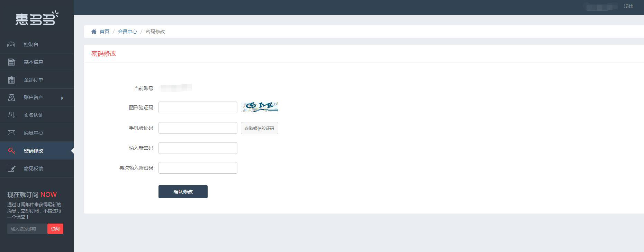Click the envelope icon for 消息中心

tap(11, 133)
